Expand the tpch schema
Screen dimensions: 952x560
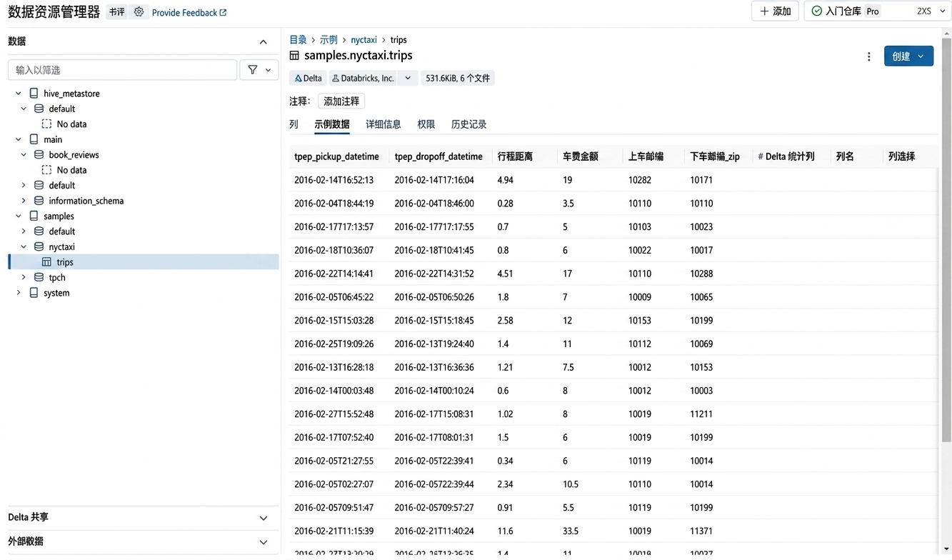24,277
